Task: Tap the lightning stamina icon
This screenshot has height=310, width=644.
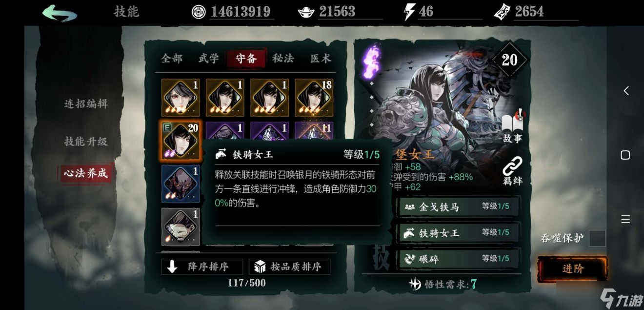Action: [410, 12]
